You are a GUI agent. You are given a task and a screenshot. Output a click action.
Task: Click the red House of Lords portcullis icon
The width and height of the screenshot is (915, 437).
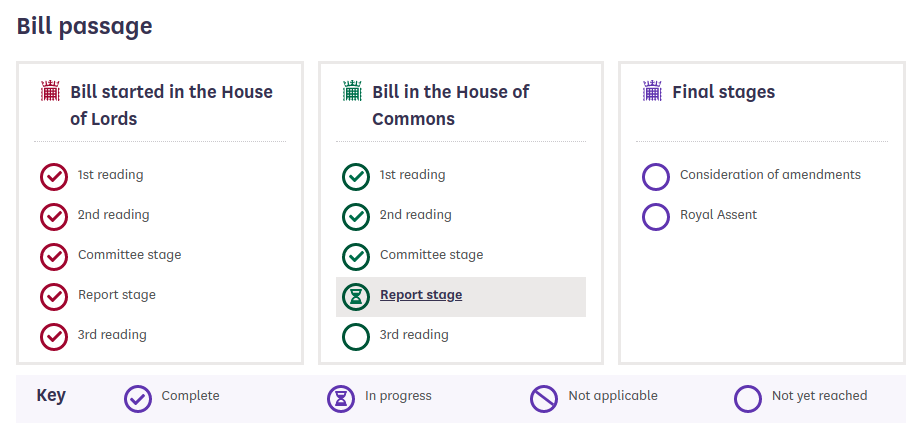pyautogui.click(x=50, y=91)
